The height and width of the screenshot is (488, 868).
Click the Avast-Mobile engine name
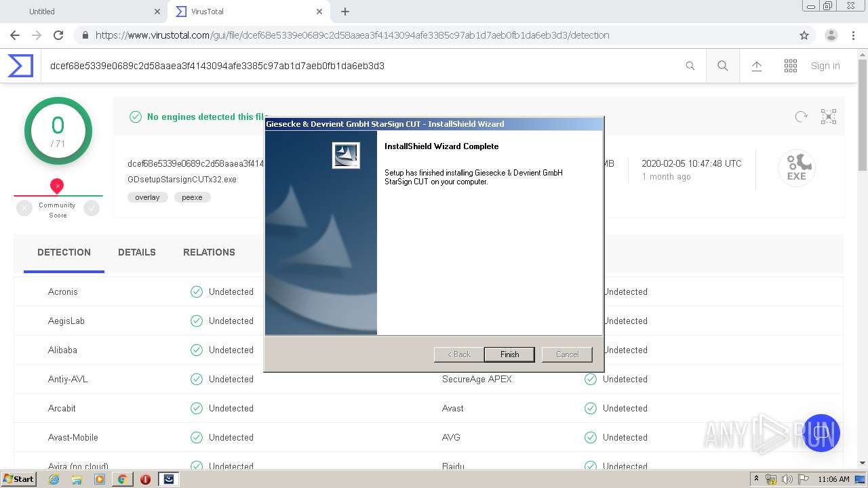pos(73,437)
